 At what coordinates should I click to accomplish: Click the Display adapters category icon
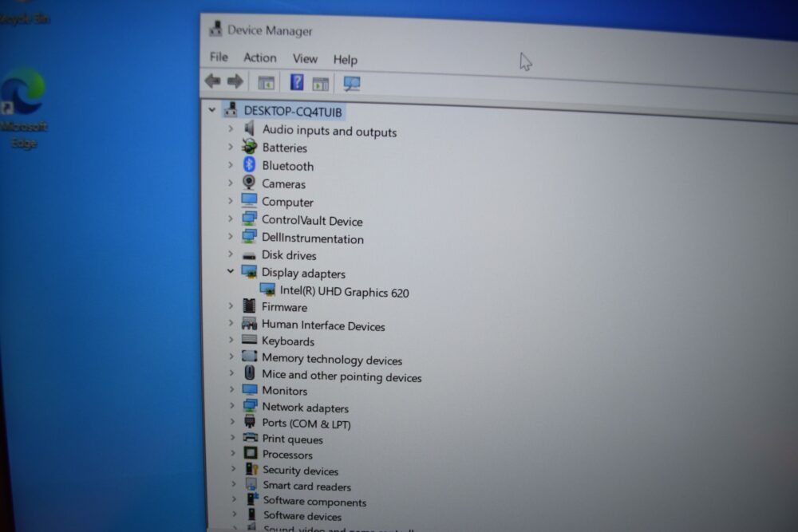pos(249,272)
